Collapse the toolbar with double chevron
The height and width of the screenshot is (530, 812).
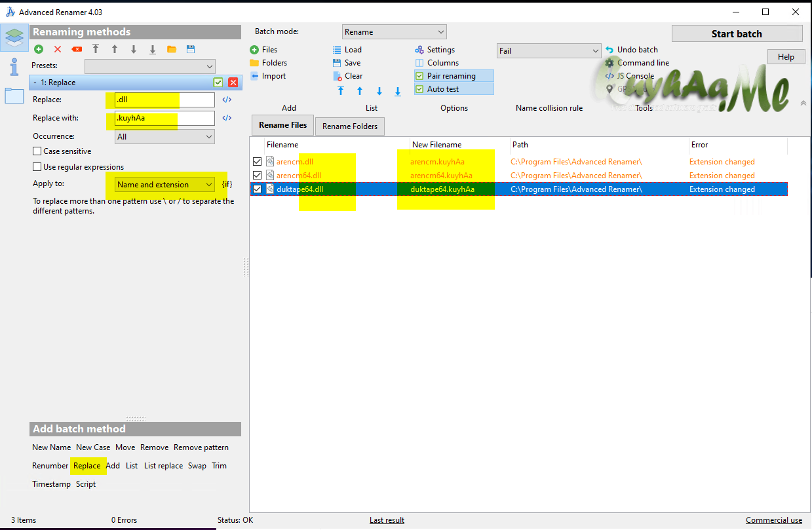[x=803, y=103]
